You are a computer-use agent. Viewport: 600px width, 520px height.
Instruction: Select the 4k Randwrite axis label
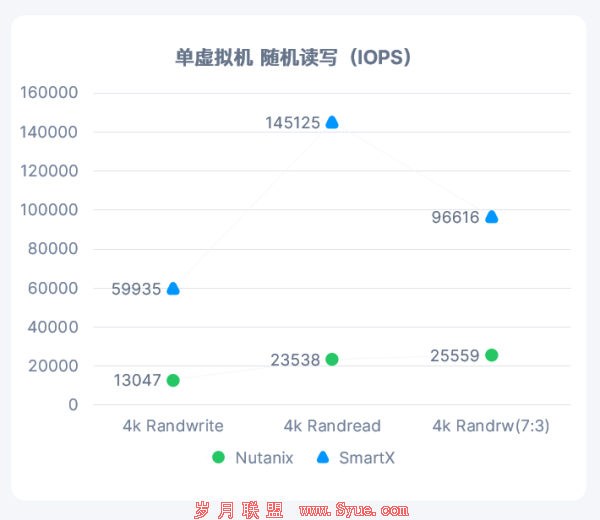[x=173, y=426]
